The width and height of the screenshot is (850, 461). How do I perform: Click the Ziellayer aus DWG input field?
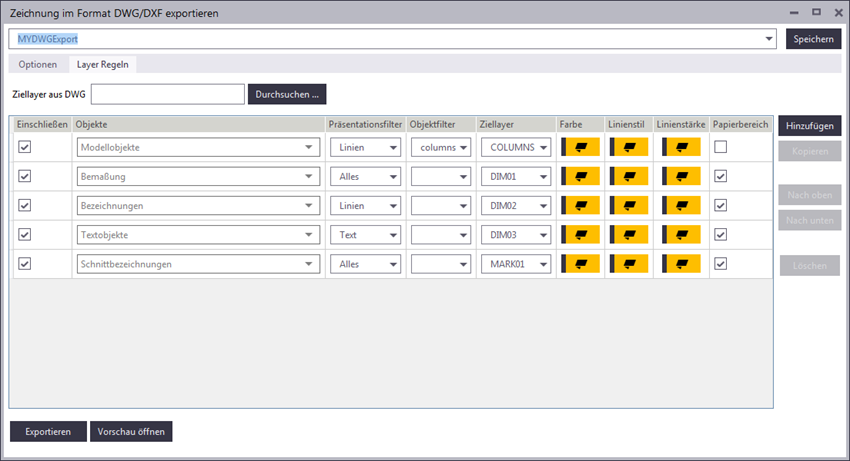click(x=167, y=94)
